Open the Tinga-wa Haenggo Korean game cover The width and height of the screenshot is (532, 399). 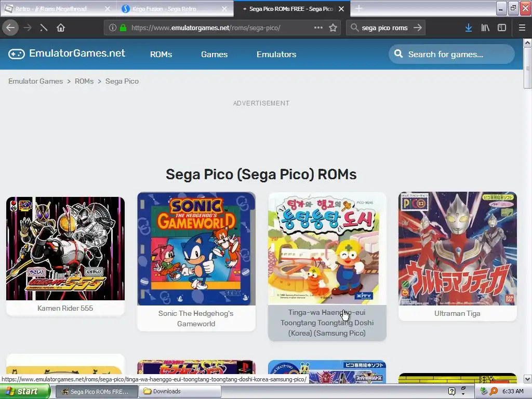click(327, 249)
